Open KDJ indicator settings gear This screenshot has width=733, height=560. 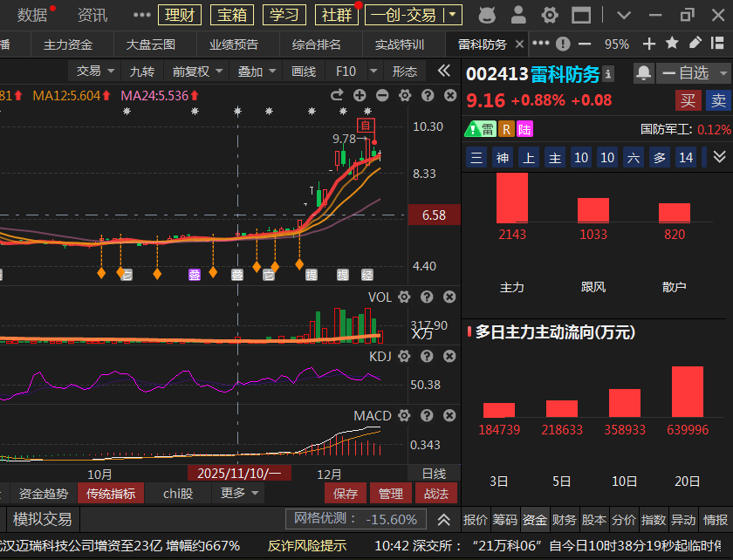[404, 356]
